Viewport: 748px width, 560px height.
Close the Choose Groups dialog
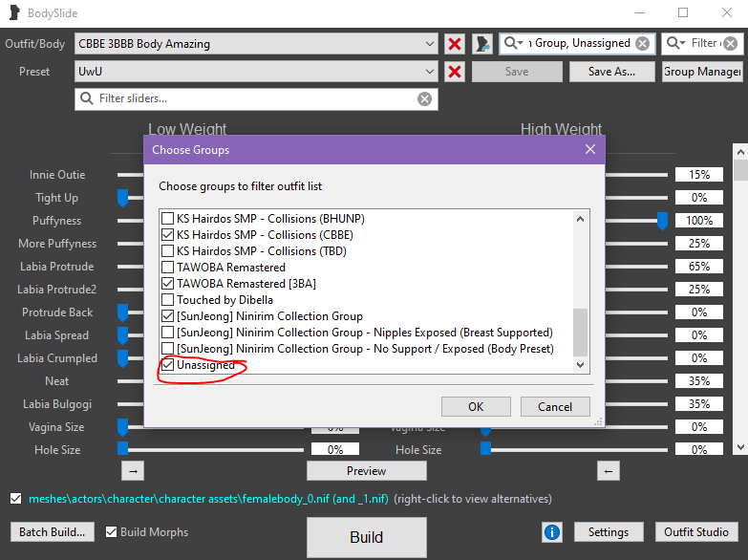(x=590, y=149)
